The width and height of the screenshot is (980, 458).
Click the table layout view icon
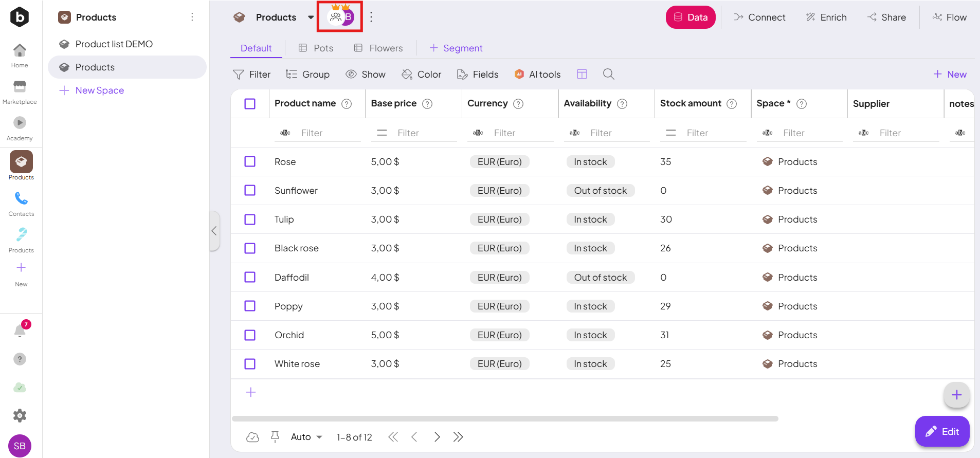(x=582, y=74)
